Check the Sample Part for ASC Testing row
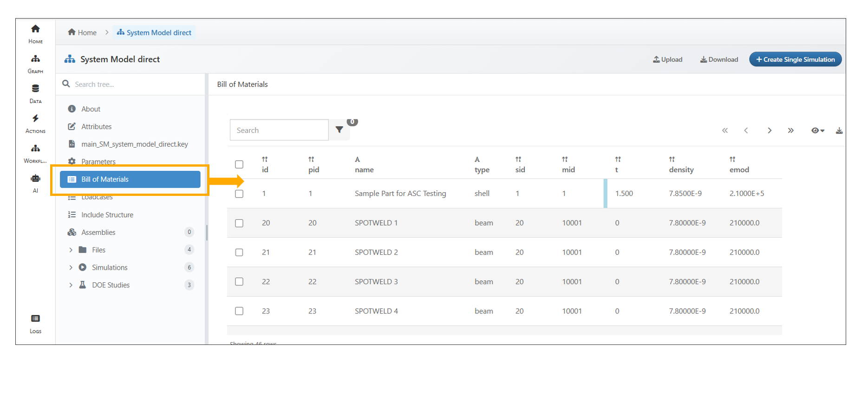Viewport: 868px width, 396px height. pyautogui.click(x=239, y=194)
